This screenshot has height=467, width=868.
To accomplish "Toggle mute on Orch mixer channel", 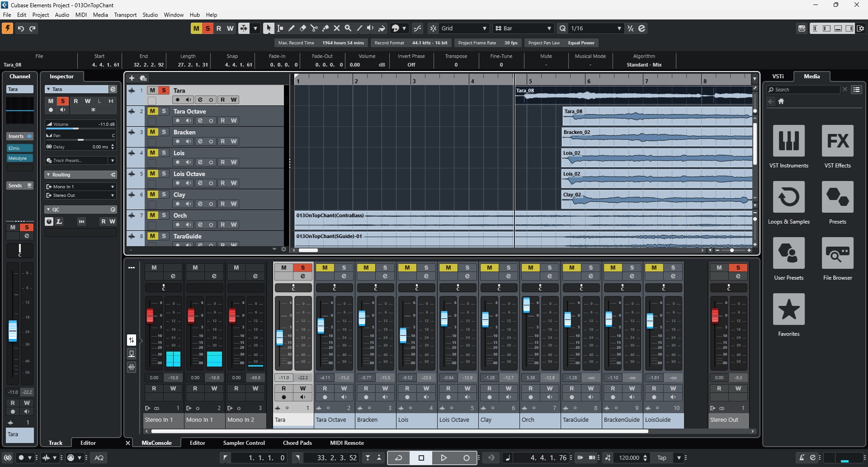I will (x=531, y=267).
